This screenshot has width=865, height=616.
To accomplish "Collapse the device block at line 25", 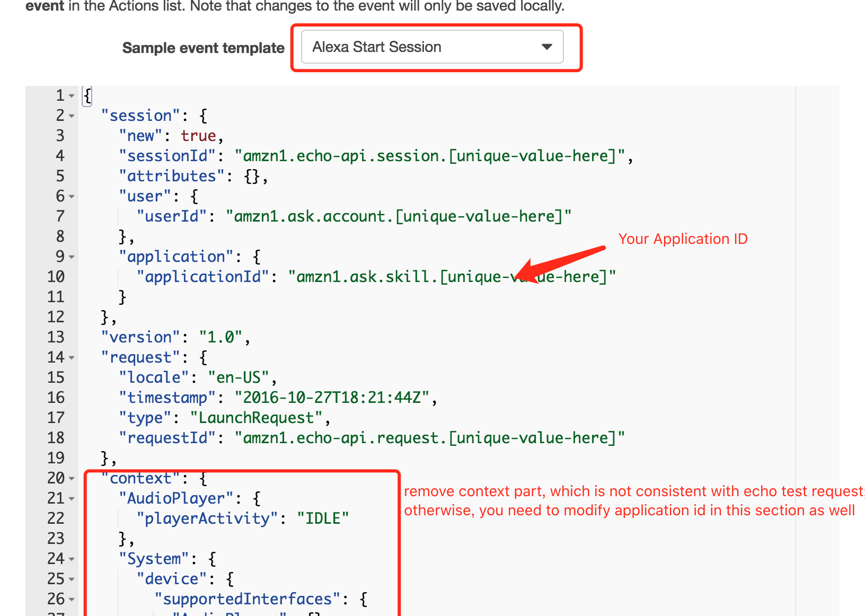I will pyautogui.click(x=72, y=579).
